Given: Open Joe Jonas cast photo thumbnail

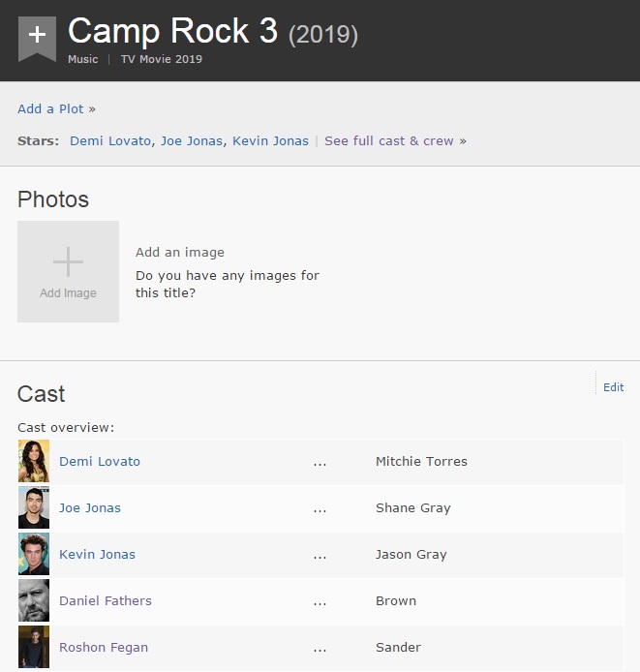Looking at the screenshot, I should 34,507.
